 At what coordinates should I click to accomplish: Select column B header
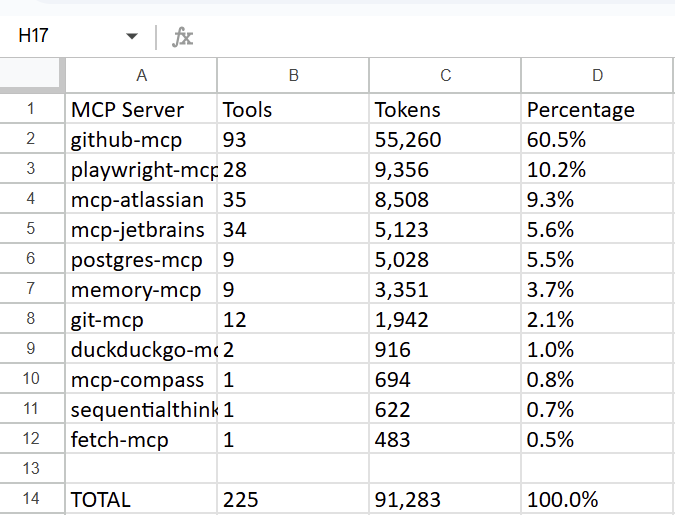293,75
